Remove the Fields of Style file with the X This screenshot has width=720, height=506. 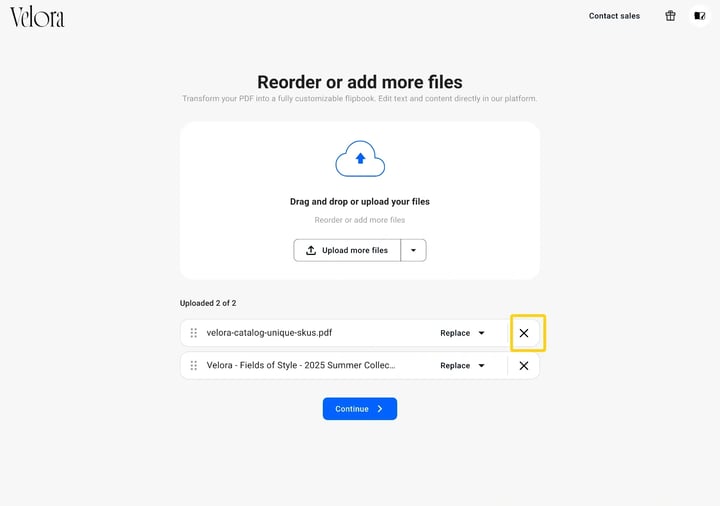[x=524, y=365]
